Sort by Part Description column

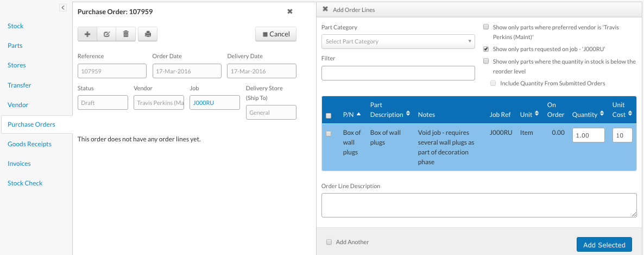coord(390,110)
